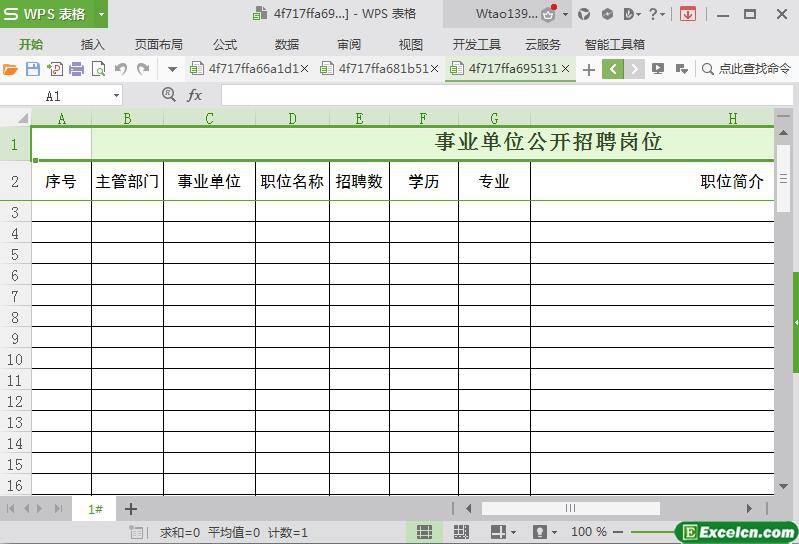This screenshot has width=799, height=544.
Task: Click the formula bar input field
Action: (507, 96)
